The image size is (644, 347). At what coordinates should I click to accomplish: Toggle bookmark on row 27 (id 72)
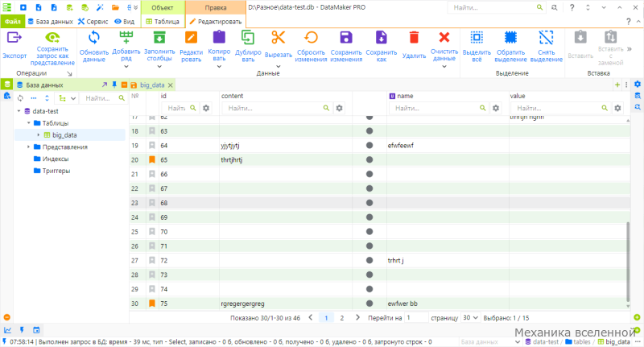[x=152, y=260]
